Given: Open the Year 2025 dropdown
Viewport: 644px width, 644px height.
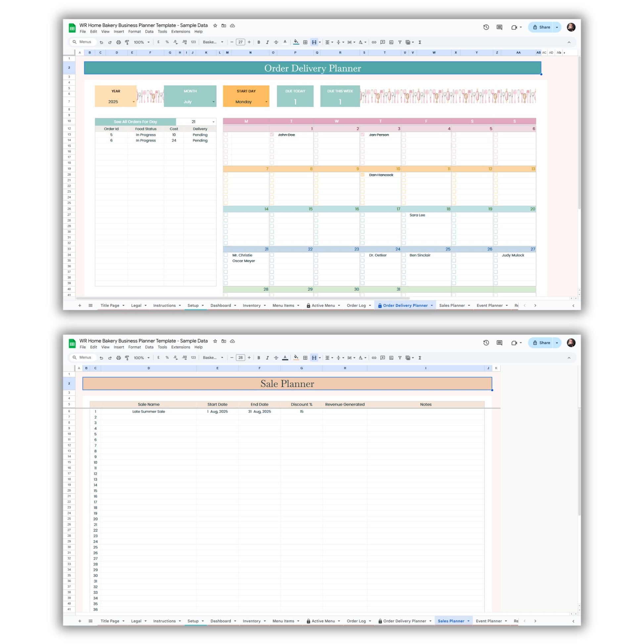Looking at the screenshot, I should click(134, 102).
